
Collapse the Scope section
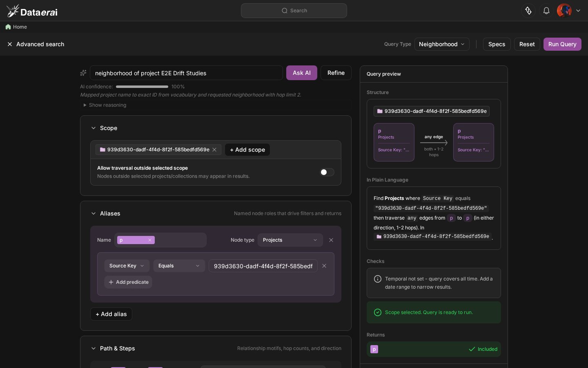tap(94, 128)
